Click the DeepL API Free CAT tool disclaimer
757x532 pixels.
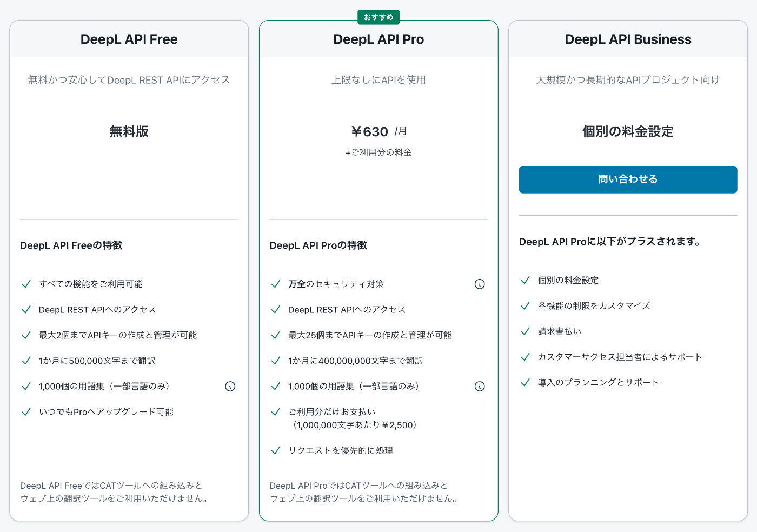(114, 492)
